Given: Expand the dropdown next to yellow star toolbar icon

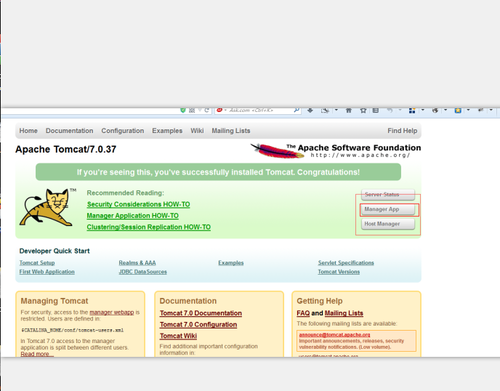Looking at the screenshot, I should (x=468, y=110).
